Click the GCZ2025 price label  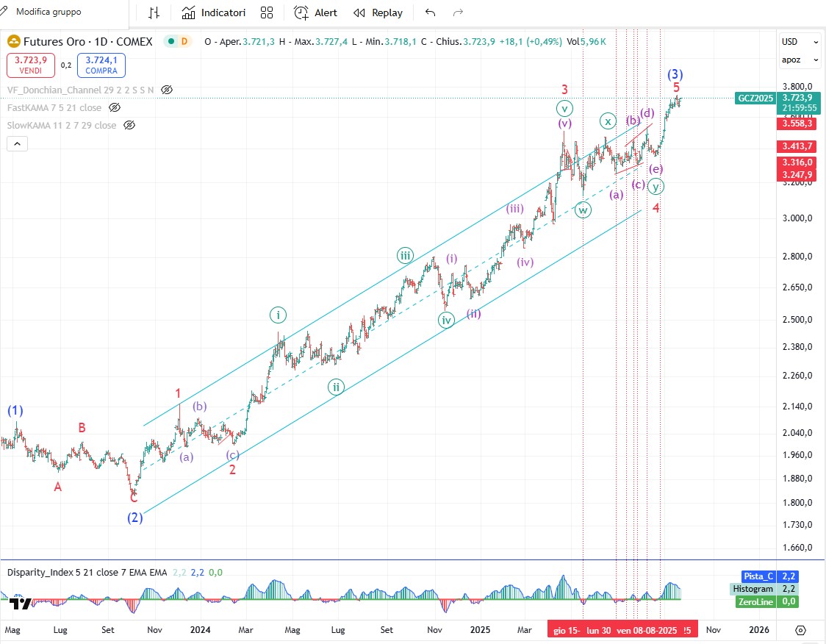pyautogui.click(x=755, y=98)
